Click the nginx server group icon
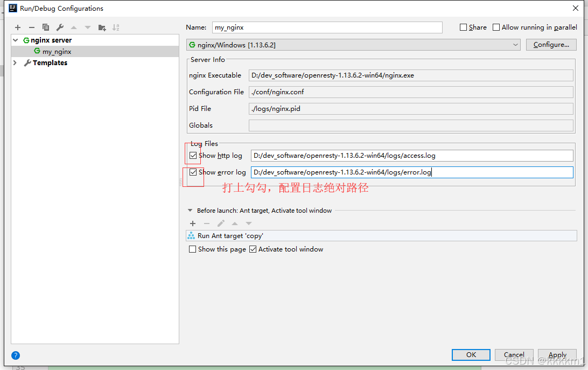 [26, 40]
